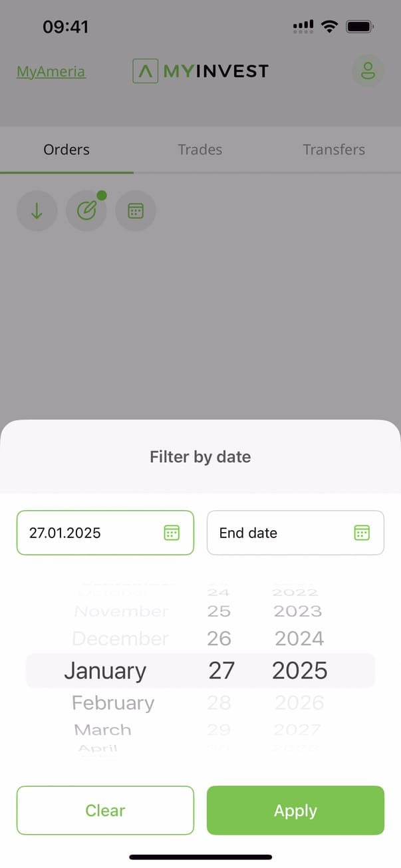
Task: Pick December in the month wheel
Action: point(120,639)
